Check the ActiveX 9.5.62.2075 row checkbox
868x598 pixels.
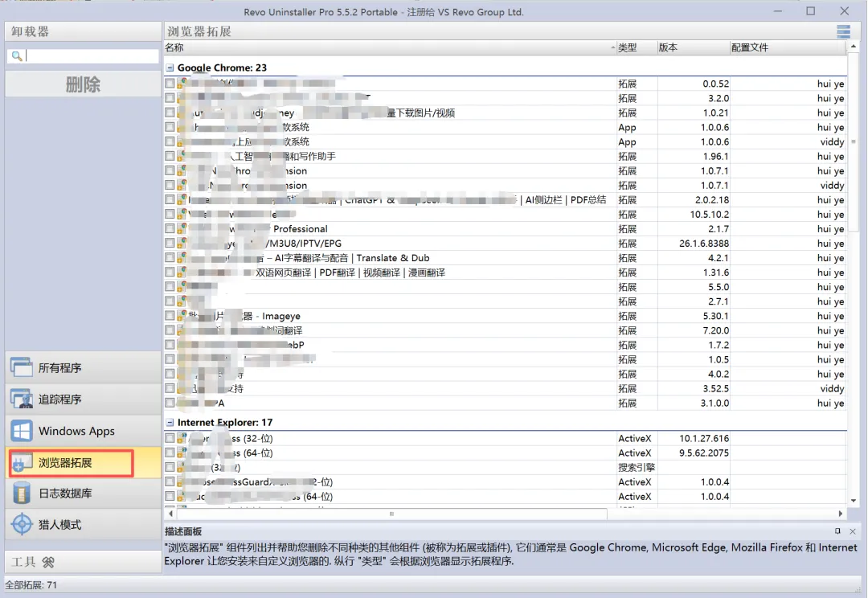170,453
